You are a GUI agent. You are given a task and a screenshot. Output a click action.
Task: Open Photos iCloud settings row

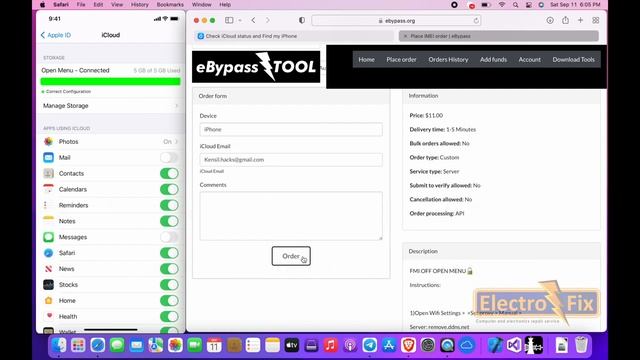(x=111, y=142)
